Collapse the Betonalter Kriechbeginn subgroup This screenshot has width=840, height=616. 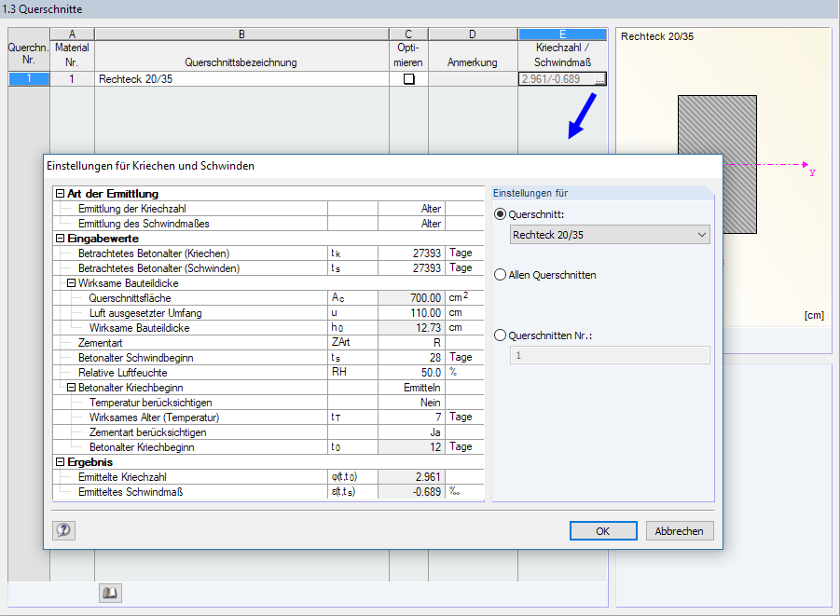[71, 388]
